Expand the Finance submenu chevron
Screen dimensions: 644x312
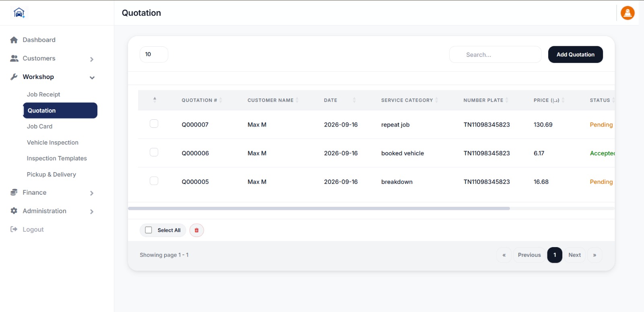(x=92, y=193)
